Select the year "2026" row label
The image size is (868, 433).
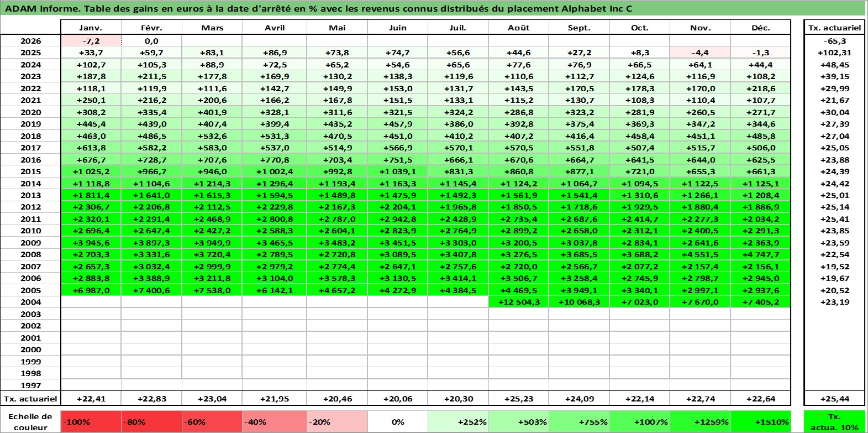(30, 41)
